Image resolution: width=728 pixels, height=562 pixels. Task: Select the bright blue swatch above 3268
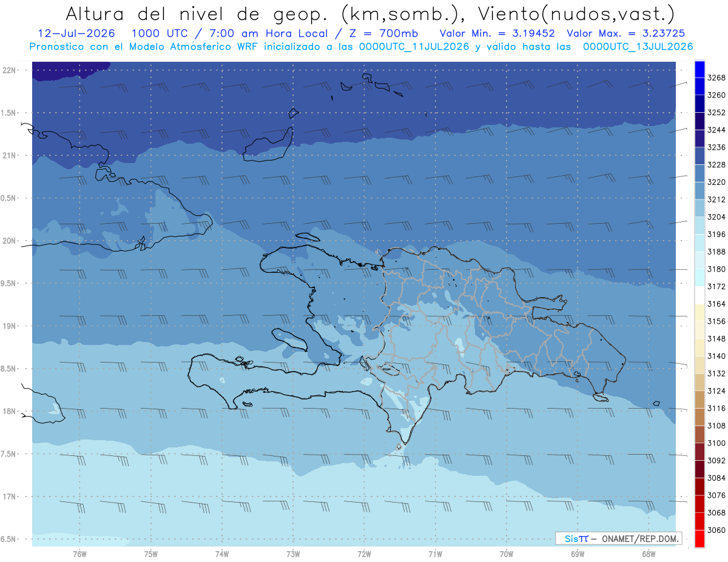[x=699, y=69]
